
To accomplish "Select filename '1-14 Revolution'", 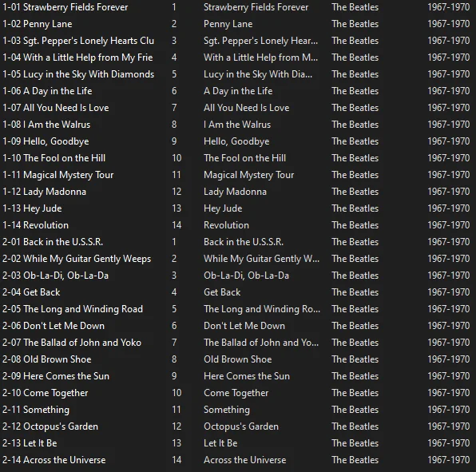I will 35,225.
